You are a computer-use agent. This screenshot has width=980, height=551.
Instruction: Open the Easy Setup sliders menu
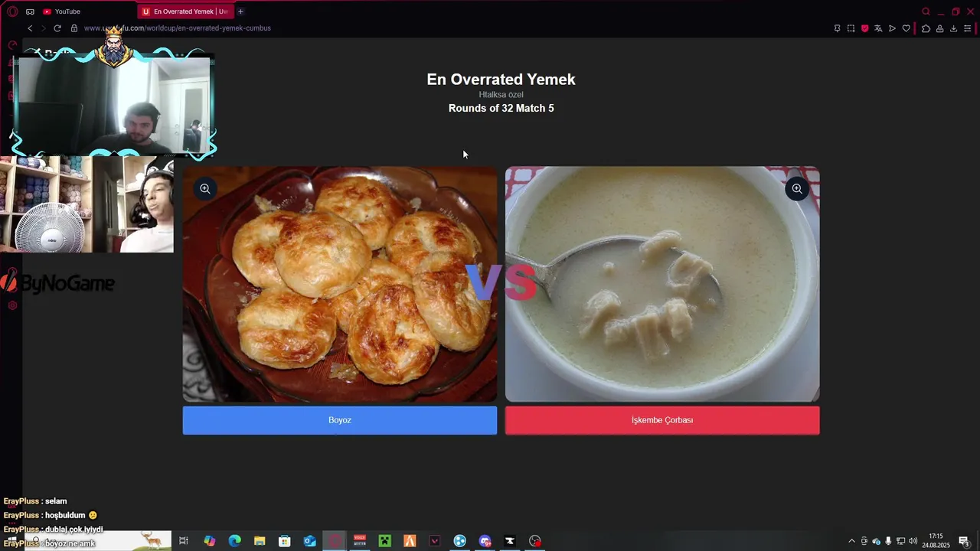tap(968, 28)
